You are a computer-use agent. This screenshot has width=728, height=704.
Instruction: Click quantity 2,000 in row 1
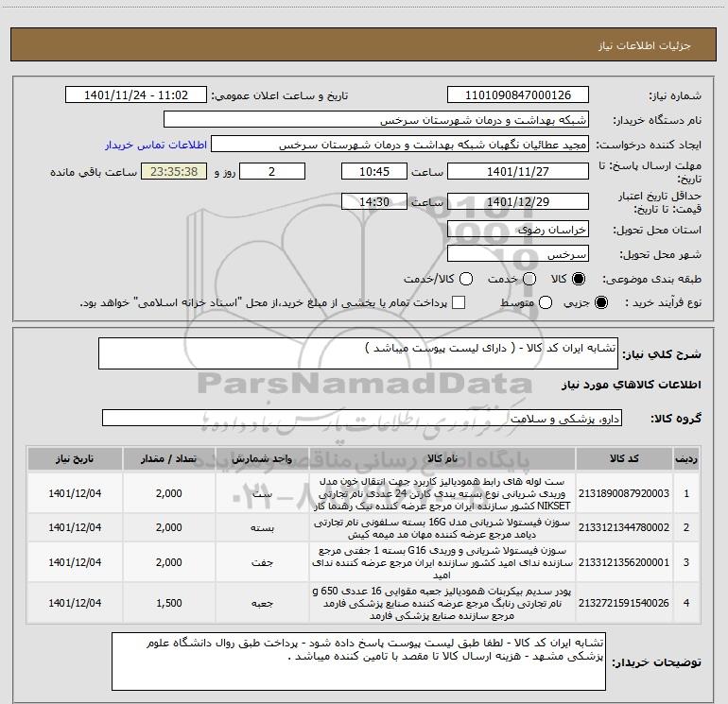169,493
